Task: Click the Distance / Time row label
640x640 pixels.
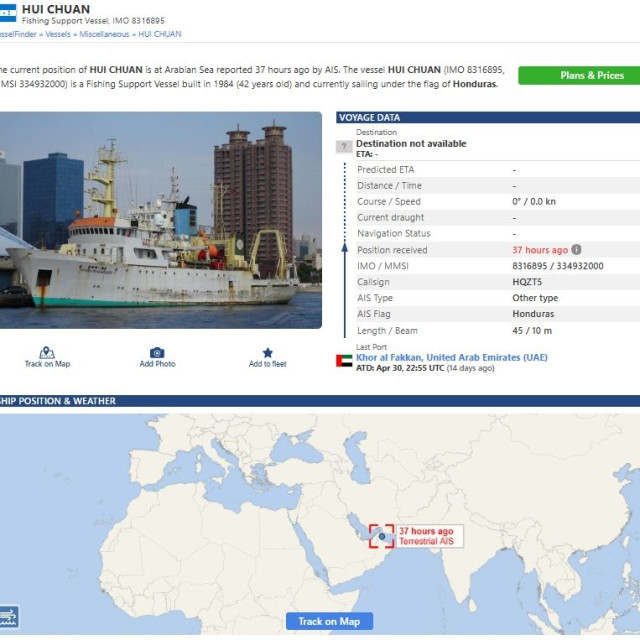Action: click(389, 186)
